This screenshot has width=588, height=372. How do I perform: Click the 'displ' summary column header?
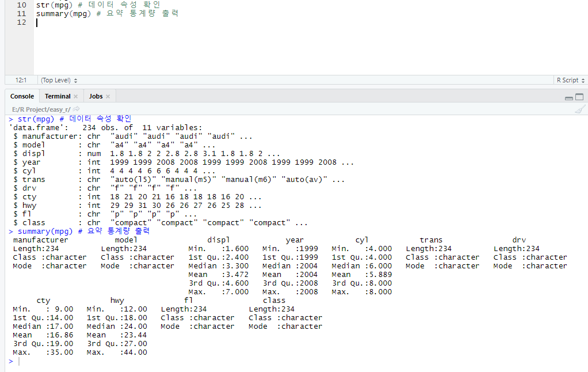[219, 240]
